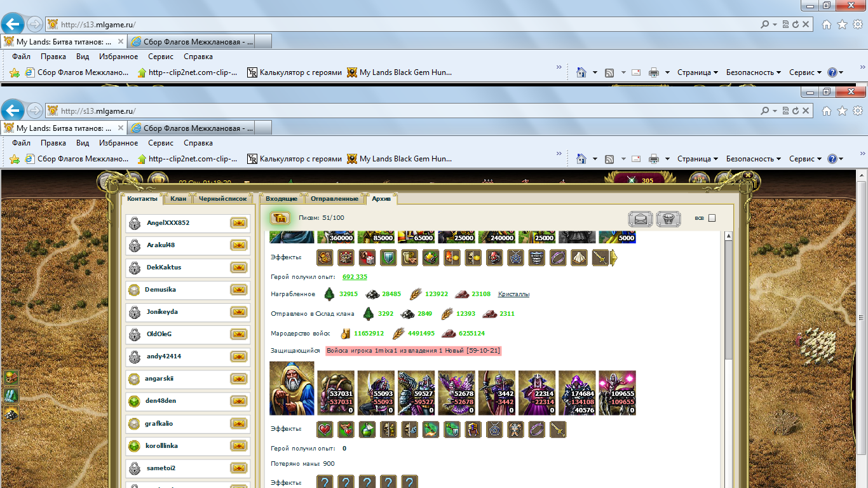Tick the "все" select-all checkbox
This screenshot has height=488, width=868.
pyautogui.click(x=712, y=218)
